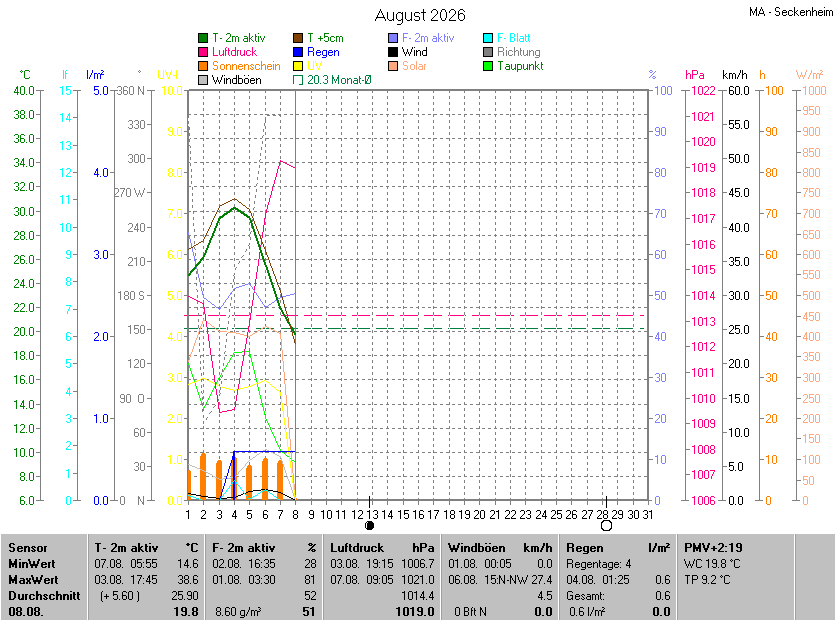The width and height of the screenshot is (835, 620).
Task: Click the F- Blatt legend label
Action: [514, 38]
